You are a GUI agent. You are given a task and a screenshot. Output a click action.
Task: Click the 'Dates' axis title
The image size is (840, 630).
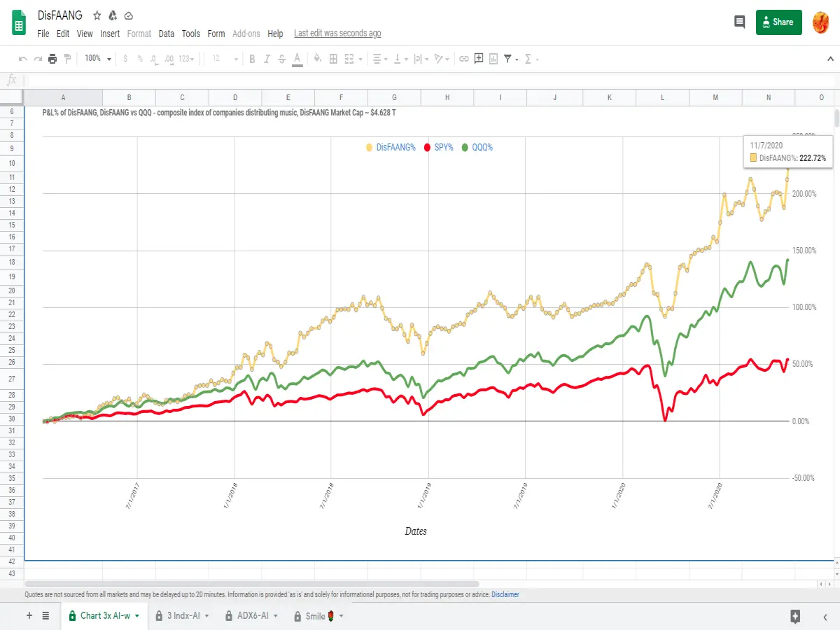416,531
